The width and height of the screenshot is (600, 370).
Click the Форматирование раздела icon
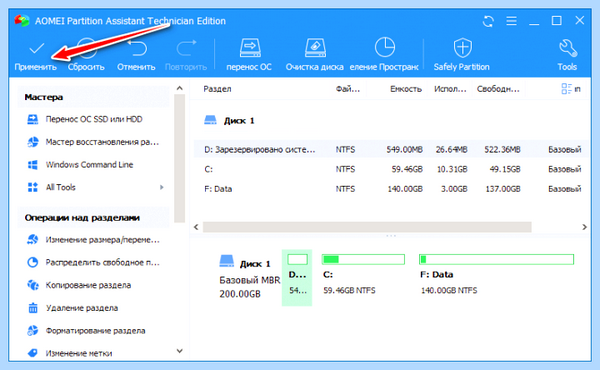(33, 331)
